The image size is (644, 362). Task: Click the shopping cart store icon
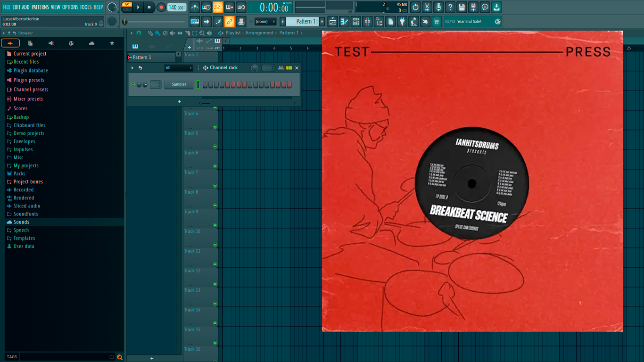click(437, 21)
